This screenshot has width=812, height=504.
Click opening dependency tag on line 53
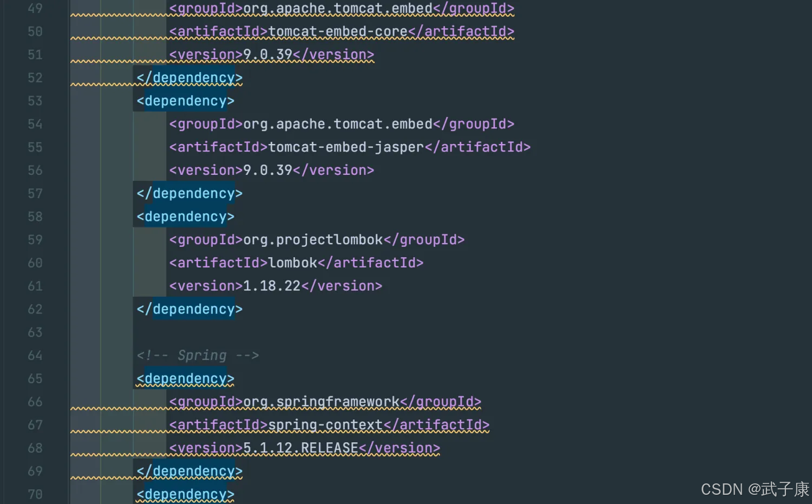[185, 101]
